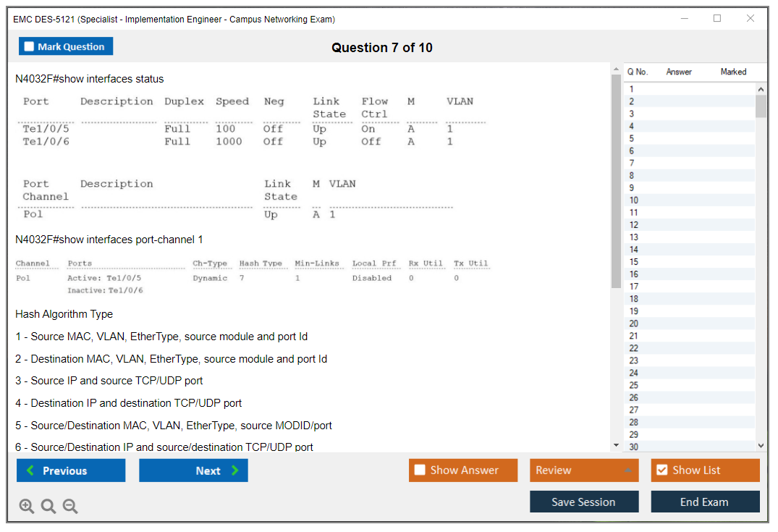The image size is (778, 532).
Task: Uncheck the Show List checkbox
Action: [x=661, y=470]
